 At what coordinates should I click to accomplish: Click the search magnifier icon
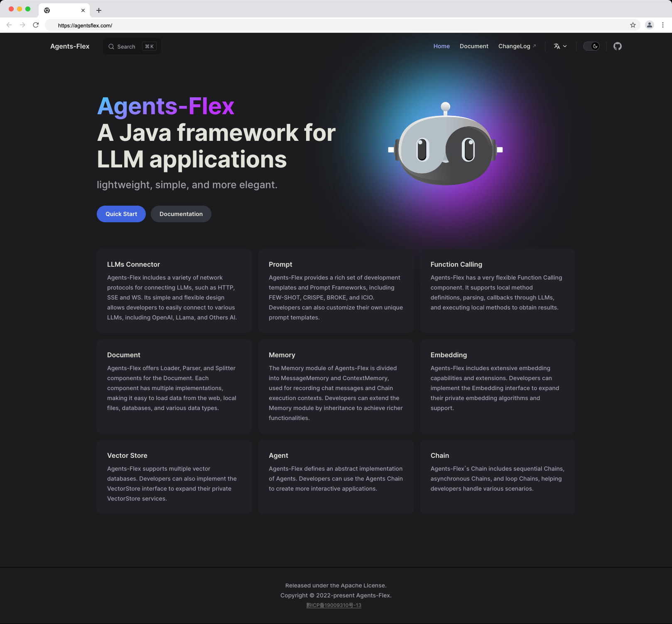[x=111, y=47]
